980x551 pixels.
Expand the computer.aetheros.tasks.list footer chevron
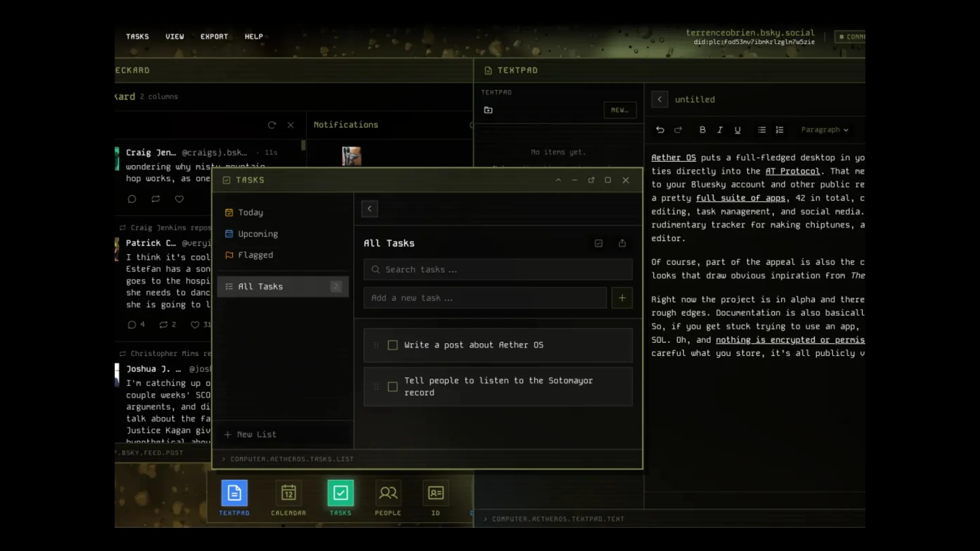click(224, 459)
